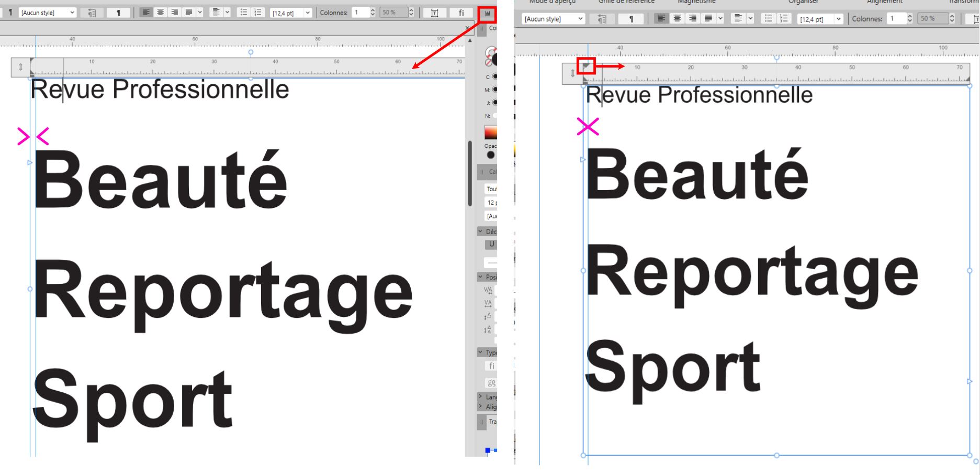Viewport: 980px width, 475px height.
Task: Toggle pilcrow special characters button in right window
Action: (x=631, y=19)
